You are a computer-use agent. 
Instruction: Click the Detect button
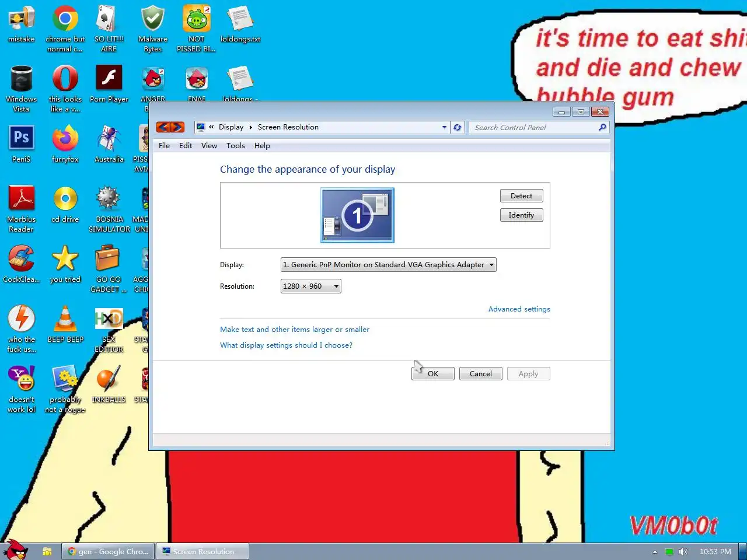tap(522, 196)
